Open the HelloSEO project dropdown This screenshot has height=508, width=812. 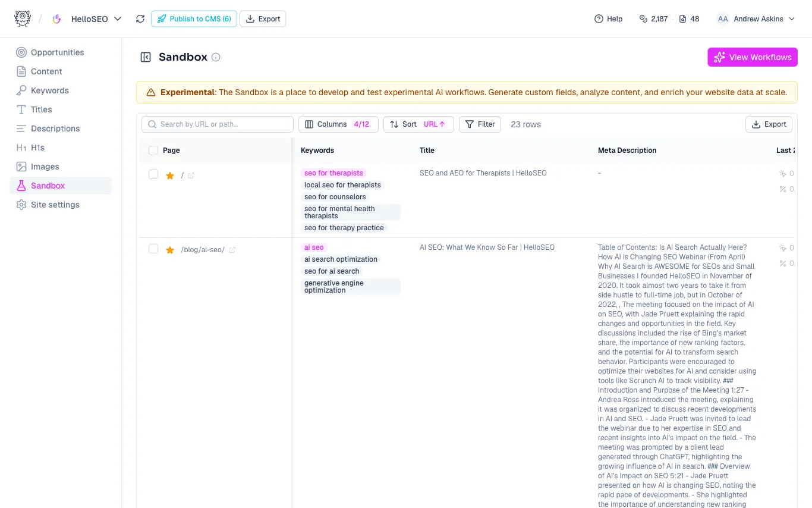(x=96, y=19)
